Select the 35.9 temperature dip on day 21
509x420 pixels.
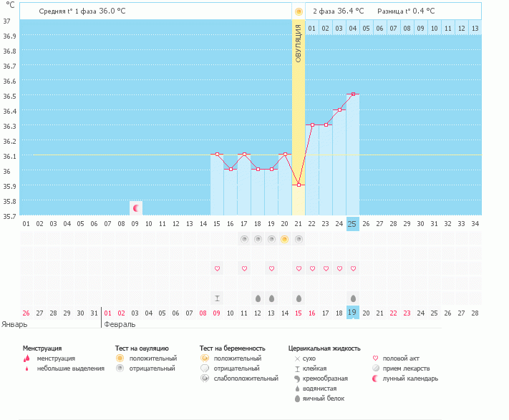click(299, 185)
